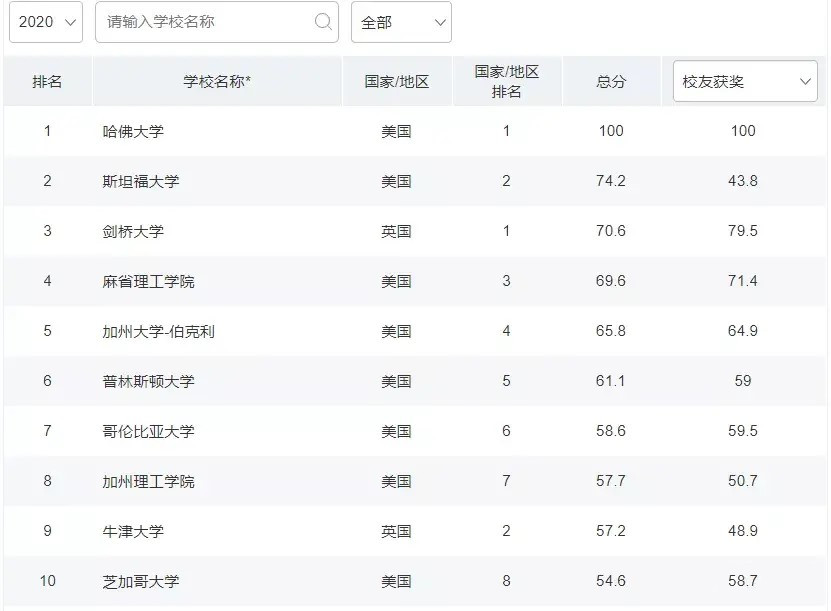
Task: Sort by the 总分 column header
Action: 611,81
